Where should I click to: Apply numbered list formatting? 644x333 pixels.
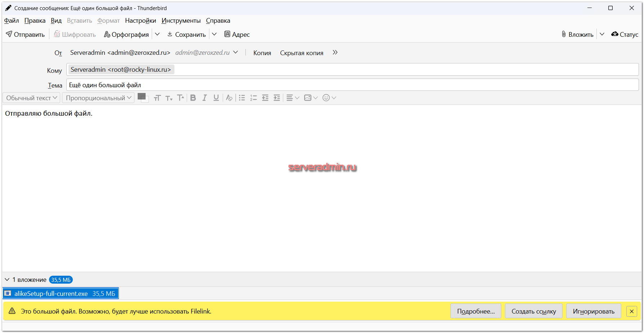253,98
